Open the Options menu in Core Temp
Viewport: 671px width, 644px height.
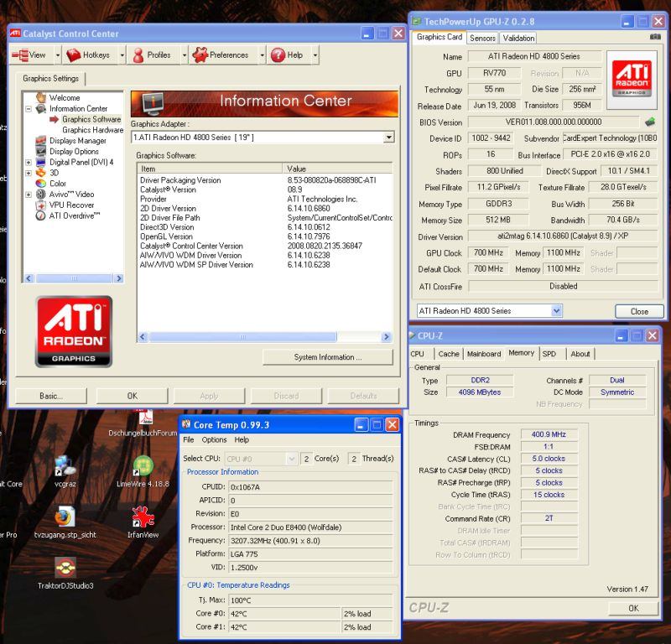click(214, 439)
